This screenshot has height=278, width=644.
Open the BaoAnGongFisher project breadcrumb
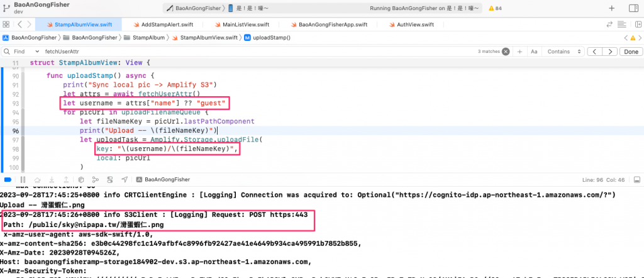pos(30,38)
